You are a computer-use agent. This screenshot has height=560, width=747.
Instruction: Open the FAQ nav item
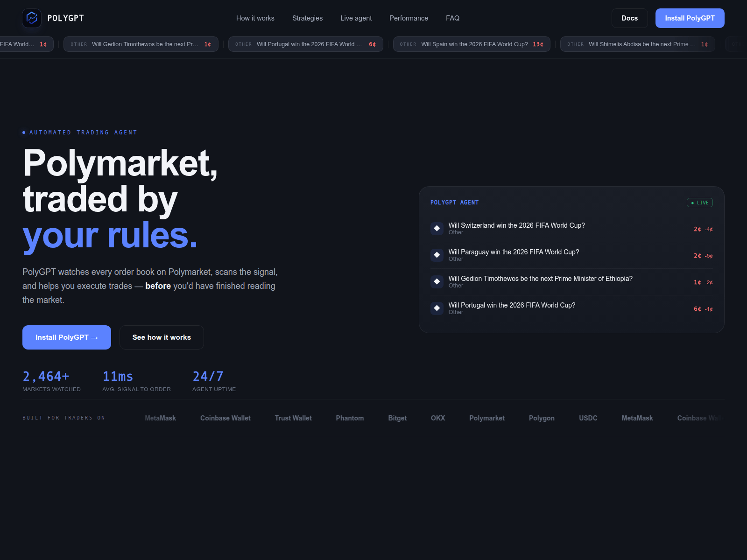click(x=452, y=18)
